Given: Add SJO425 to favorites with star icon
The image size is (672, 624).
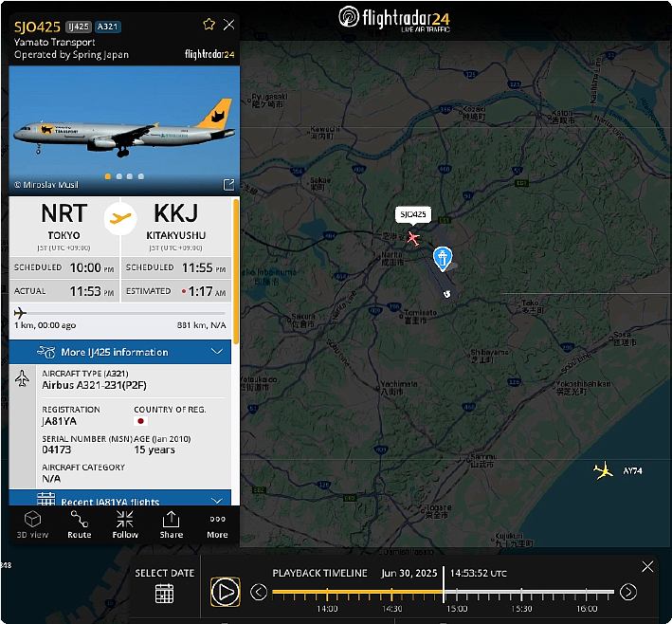Looking at the screenshot, I should (209, 25).
